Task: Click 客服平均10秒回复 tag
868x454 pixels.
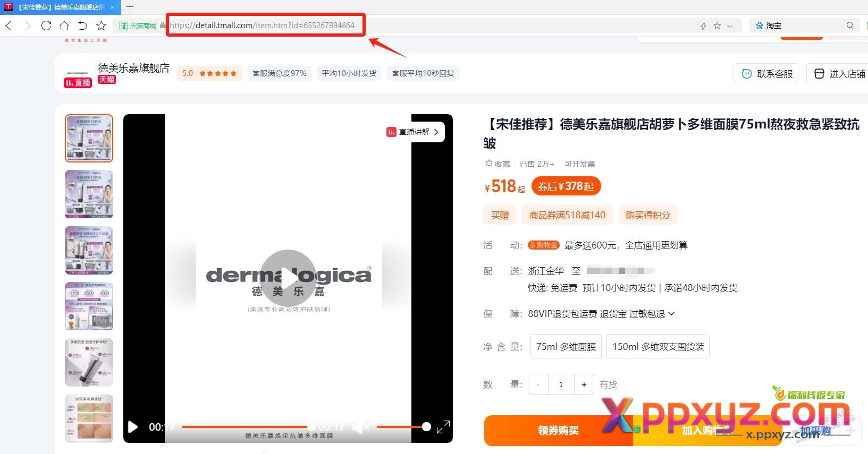Action: tap(423, 73)
